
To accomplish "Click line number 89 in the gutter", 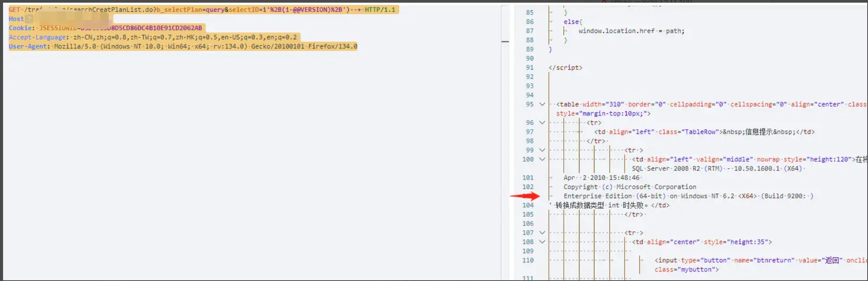I will pyautogui.click(x=529, y=49).
